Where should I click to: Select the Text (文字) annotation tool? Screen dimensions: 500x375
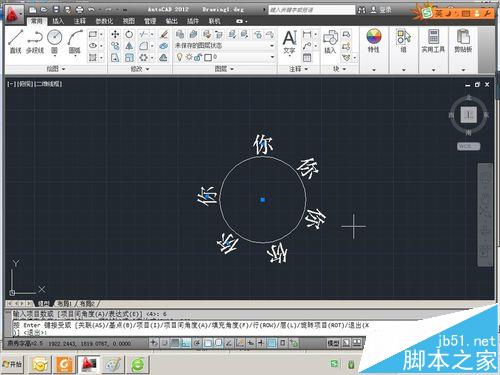[289, 42]
